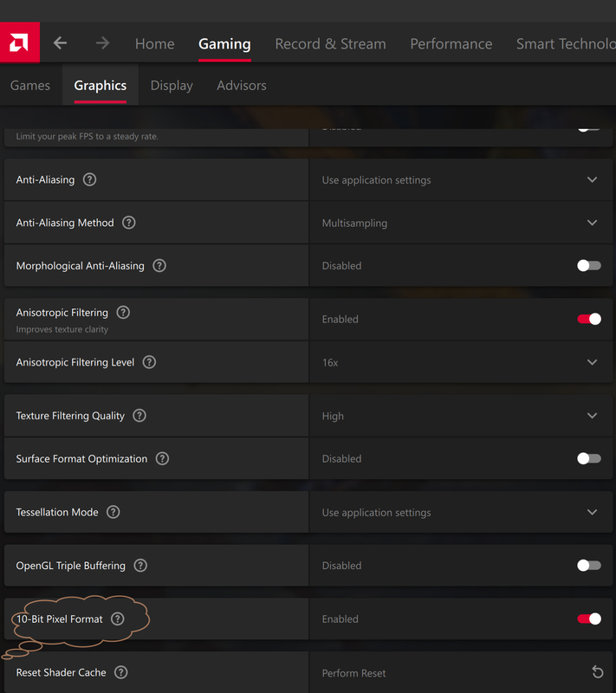Open help icon beside Anisotropic Filtering Level
616x693 pixels.
pyautogui.click(x=149, y=362)
